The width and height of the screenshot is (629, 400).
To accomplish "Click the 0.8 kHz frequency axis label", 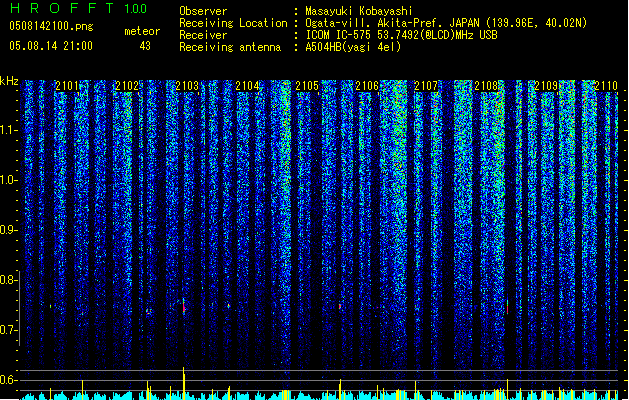I will [x=9, y=280].
